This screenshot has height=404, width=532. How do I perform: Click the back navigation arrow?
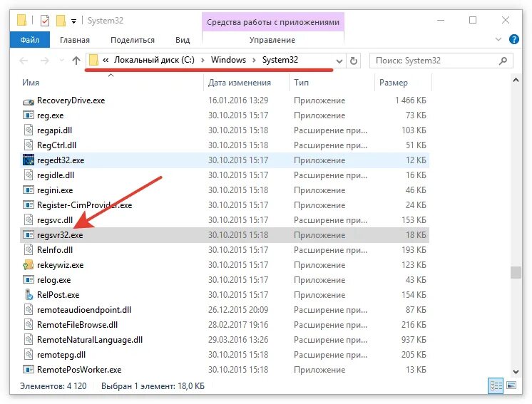[x=24, y=61]
